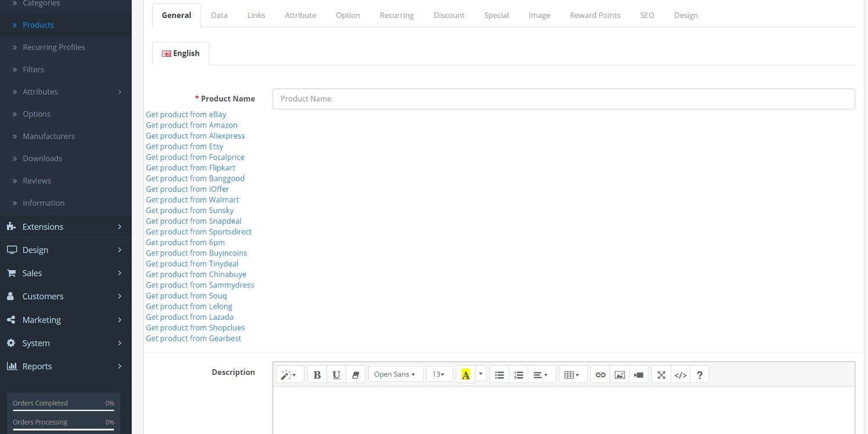Open the text color picker arrow

(x=481, y=375)
